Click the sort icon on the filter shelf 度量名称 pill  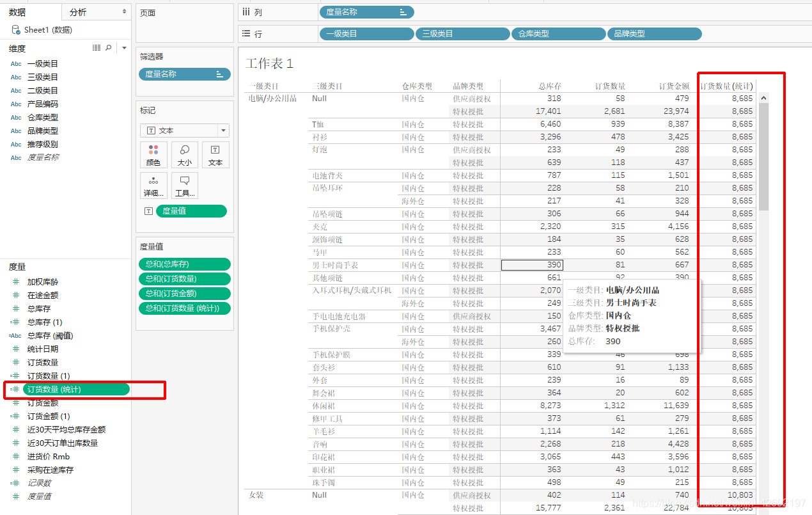(219, 74)
